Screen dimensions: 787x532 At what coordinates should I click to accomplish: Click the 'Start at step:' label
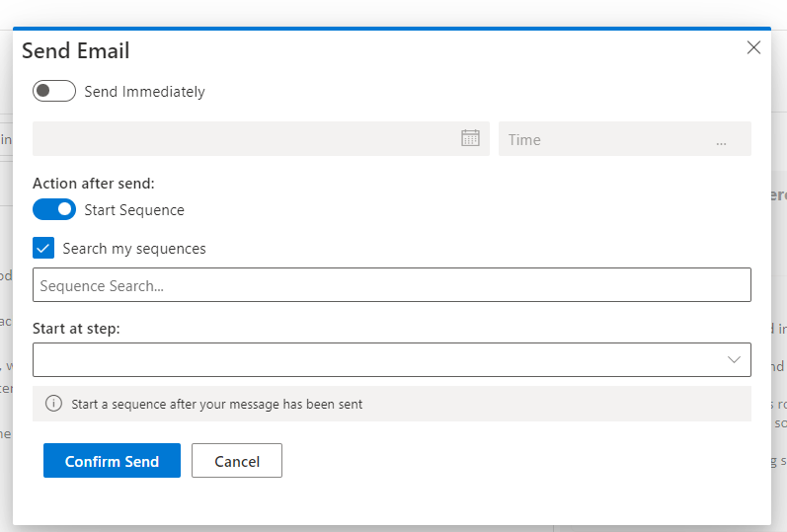76,329
